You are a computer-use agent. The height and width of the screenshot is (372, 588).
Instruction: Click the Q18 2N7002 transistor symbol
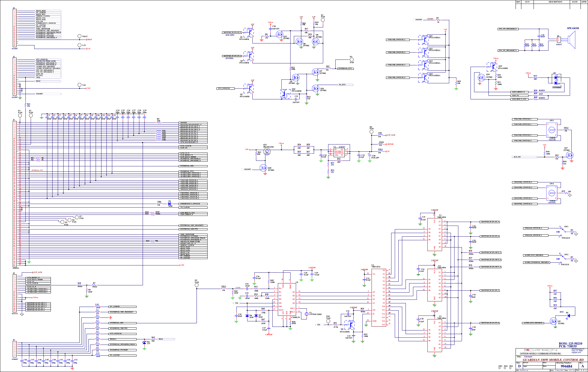tap(481, 77)
